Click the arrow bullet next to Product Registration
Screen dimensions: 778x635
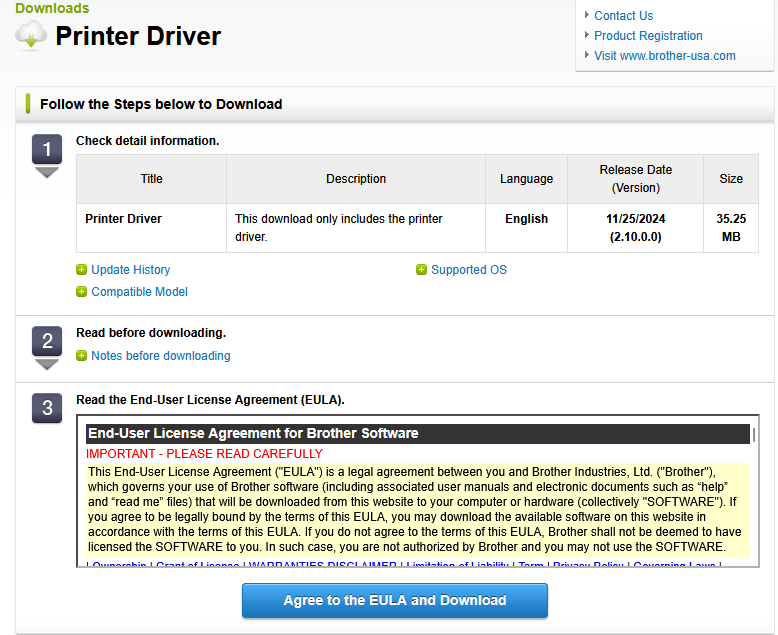[x=587, y=35]
